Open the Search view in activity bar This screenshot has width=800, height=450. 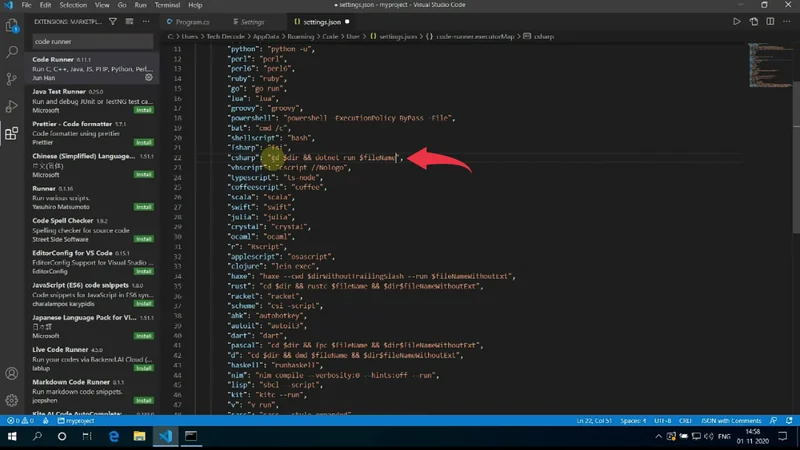[12, 51]
